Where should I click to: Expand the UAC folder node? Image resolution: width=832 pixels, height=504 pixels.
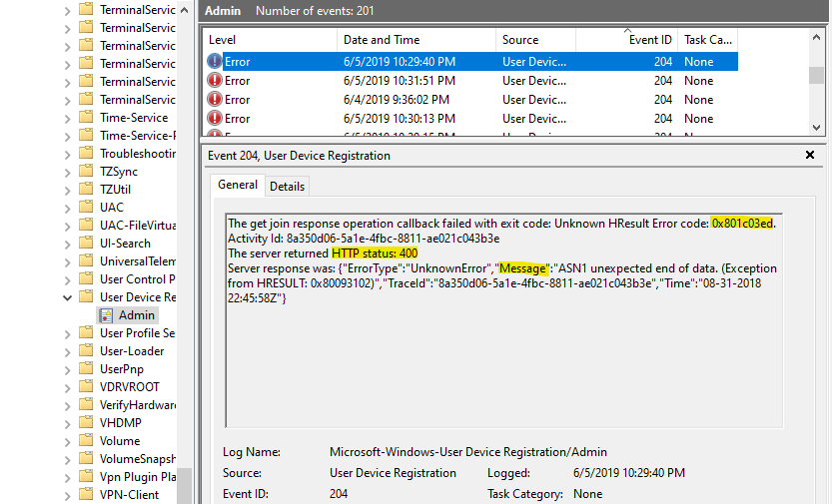coord(68,208)
